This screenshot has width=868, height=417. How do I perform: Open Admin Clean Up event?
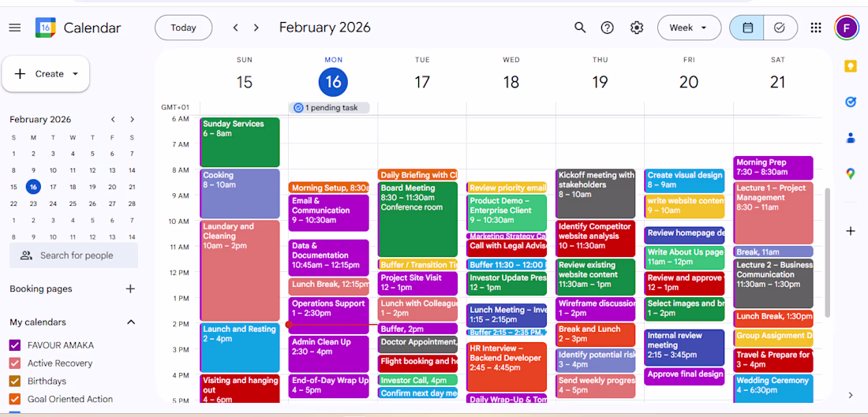click(x=329, y=354)
